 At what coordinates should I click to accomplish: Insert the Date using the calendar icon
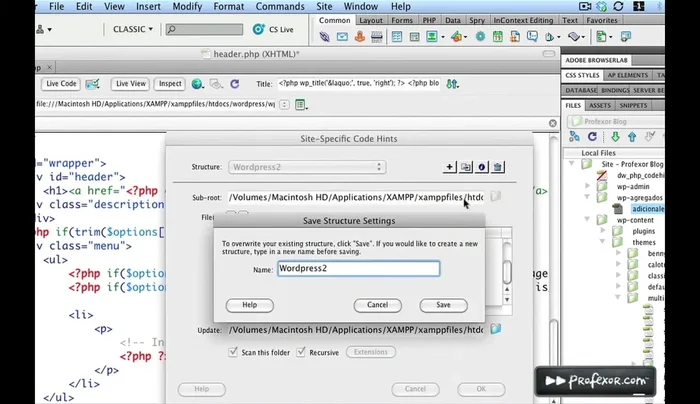point(497,37)
